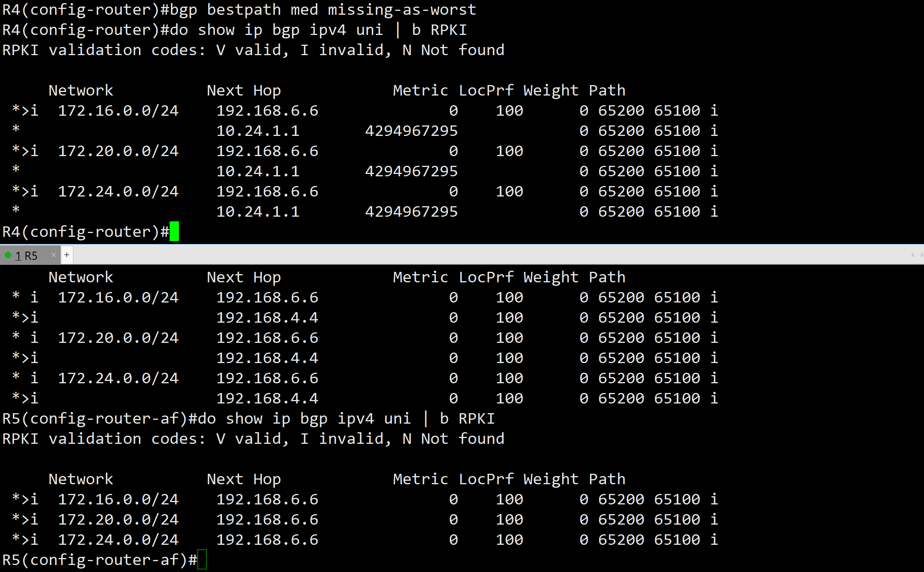
Task: Click the green connection status dot on R5 tab
Action: pos(8,255)
